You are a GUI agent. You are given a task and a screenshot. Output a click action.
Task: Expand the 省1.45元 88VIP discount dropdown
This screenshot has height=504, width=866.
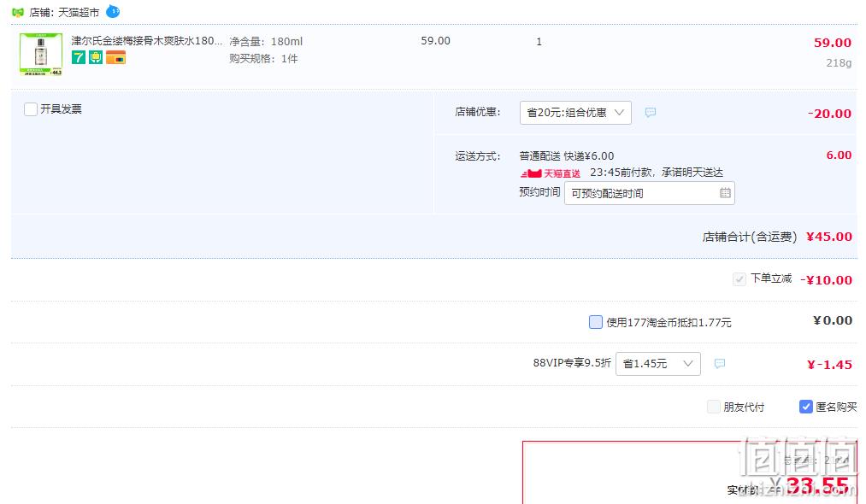pyautogui.click(x=657, y=364)
